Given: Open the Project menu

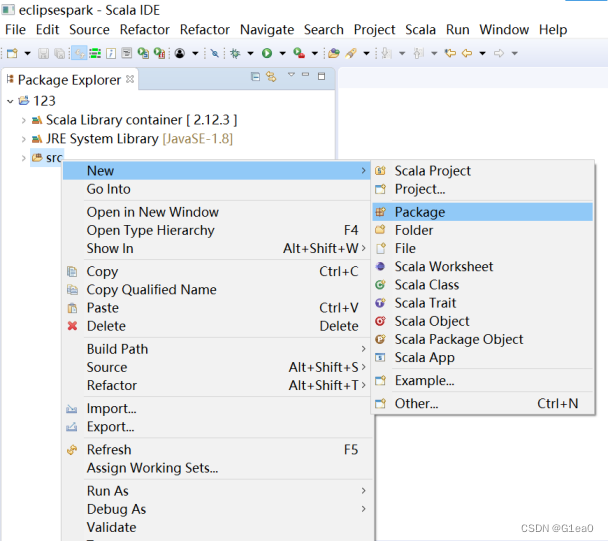Looking at the screenshot, I should point(374,30).
